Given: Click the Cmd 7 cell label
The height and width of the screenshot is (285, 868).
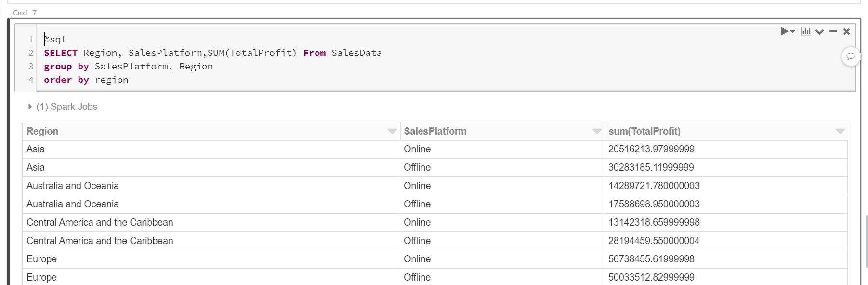Looking at the screenshot, I should tap(25, 13).
